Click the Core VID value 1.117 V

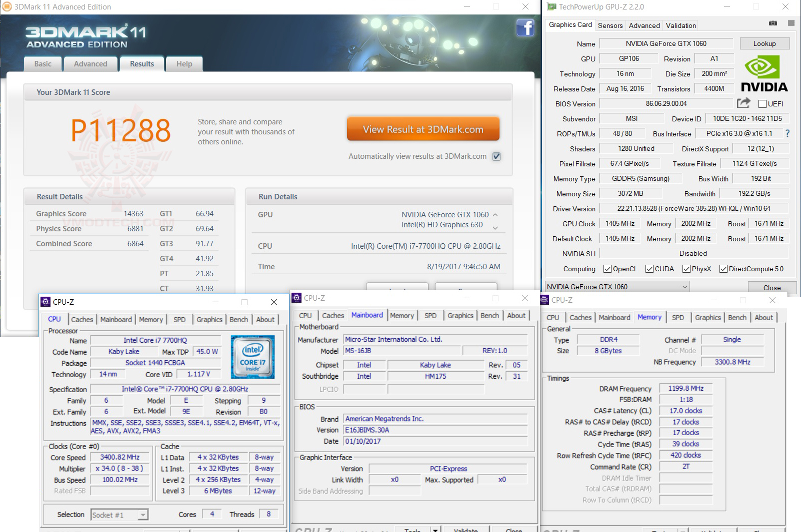coord(198,374)
